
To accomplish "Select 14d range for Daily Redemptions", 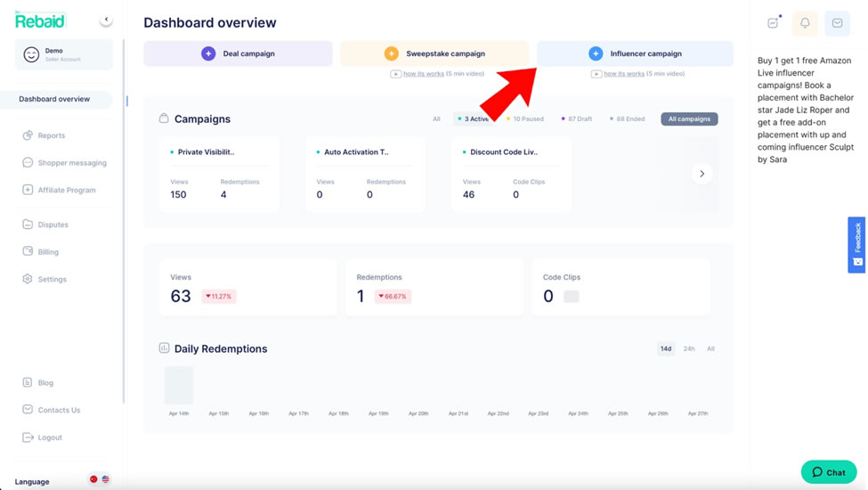I will [665, 349].
